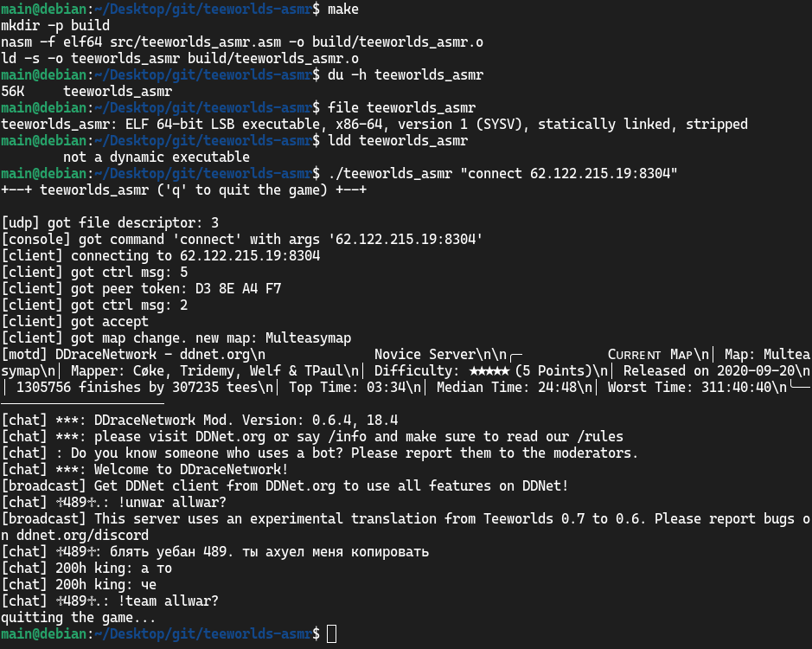
Task: Click '[broadcast] Get DDNet client' line
Action: pyautogui.click(x=285, y=485)
